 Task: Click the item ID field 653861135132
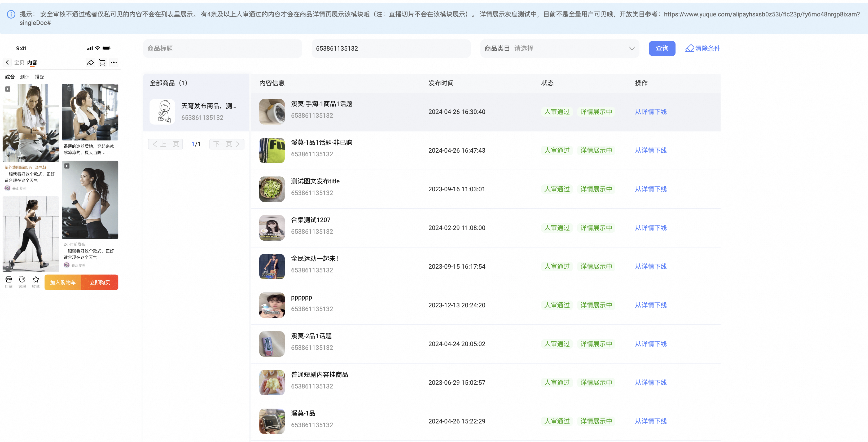(391, 48)
